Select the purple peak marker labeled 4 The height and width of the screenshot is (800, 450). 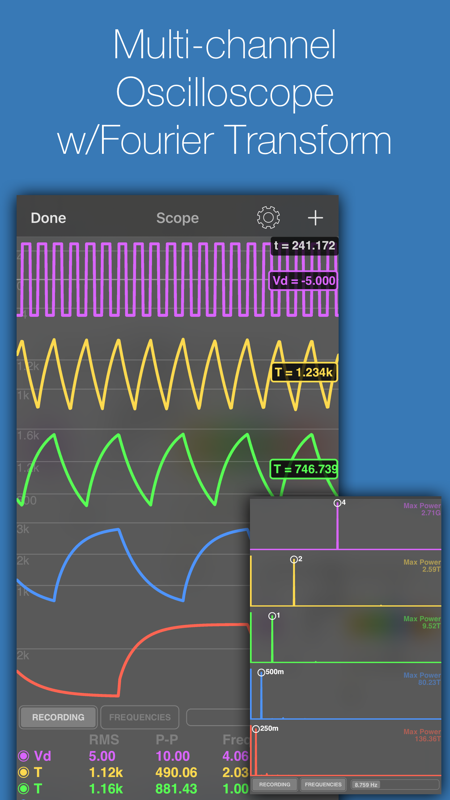pos(337,503)
